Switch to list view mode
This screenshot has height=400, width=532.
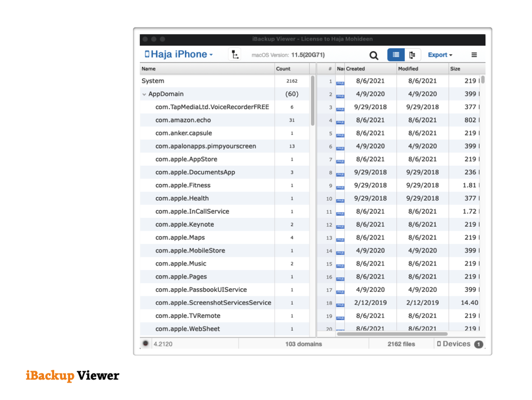(x=396, y=55)
